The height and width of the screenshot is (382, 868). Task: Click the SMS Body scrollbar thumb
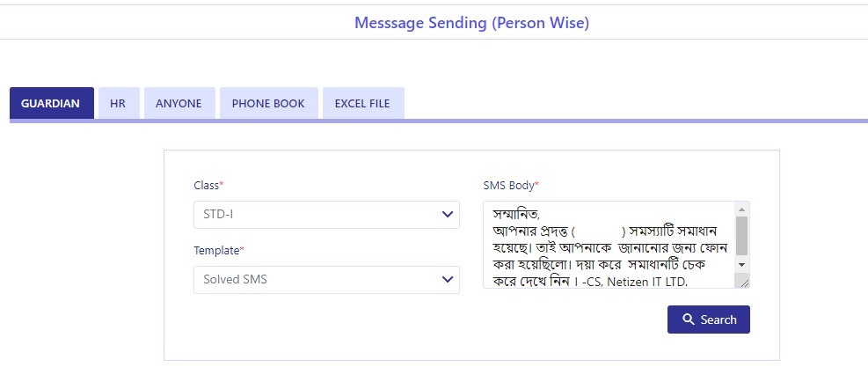pyautogui.click(x=742, y=236)
